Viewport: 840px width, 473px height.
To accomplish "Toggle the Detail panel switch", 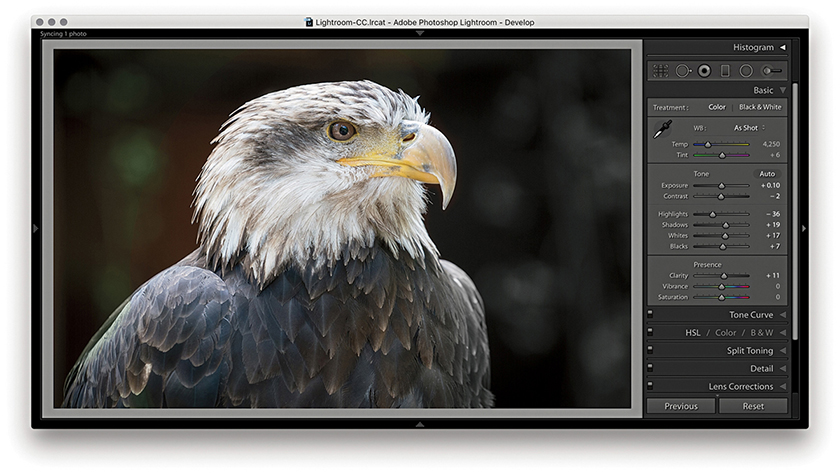I will click(650, 368).
